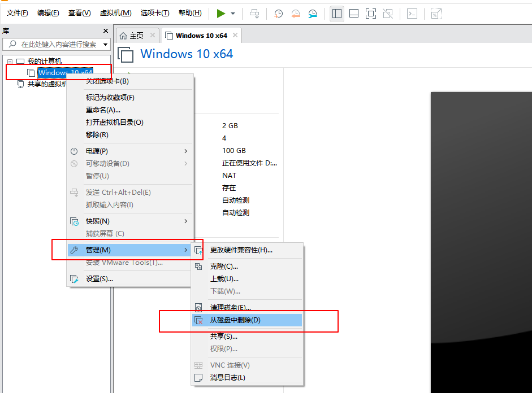The height and width of the screenshot is (393, 532).
Task: Expand the 快照(N) submenu
Action: point(131,221)
